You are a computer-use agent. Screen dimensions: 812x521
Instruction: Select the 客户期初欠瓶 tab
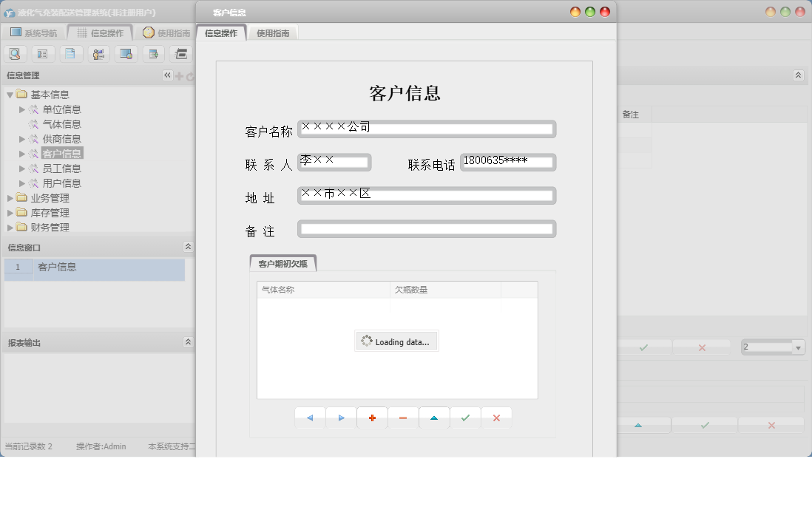tap(283, 262)
